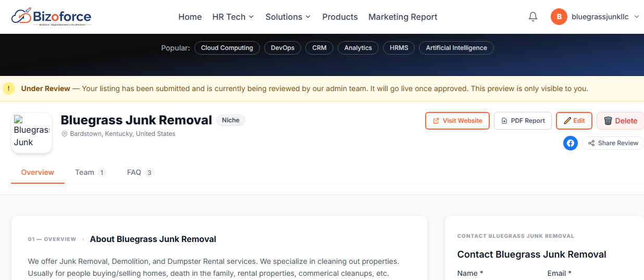Switch to the FAQ tab
Image resolution: width=644 pixels, height=280 pixels.
click(x=140, y=172)
